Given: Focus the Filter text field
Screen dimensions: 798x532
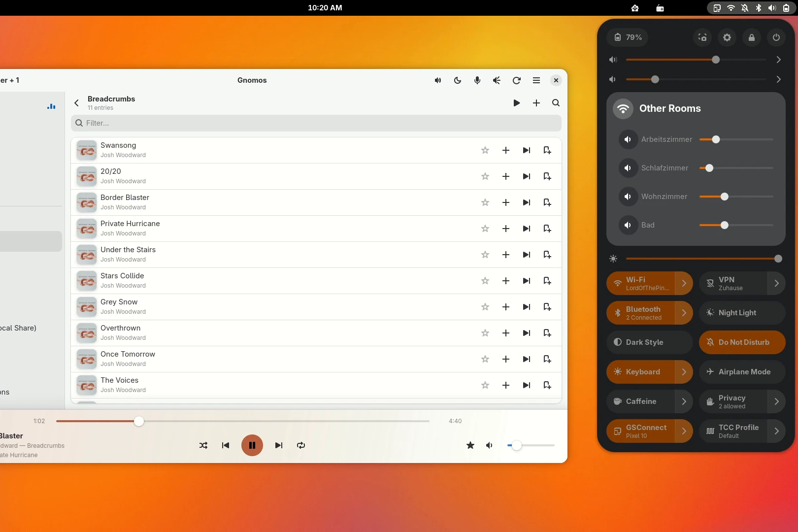Looking at the screenshot, I should click(x=316, y=123).
